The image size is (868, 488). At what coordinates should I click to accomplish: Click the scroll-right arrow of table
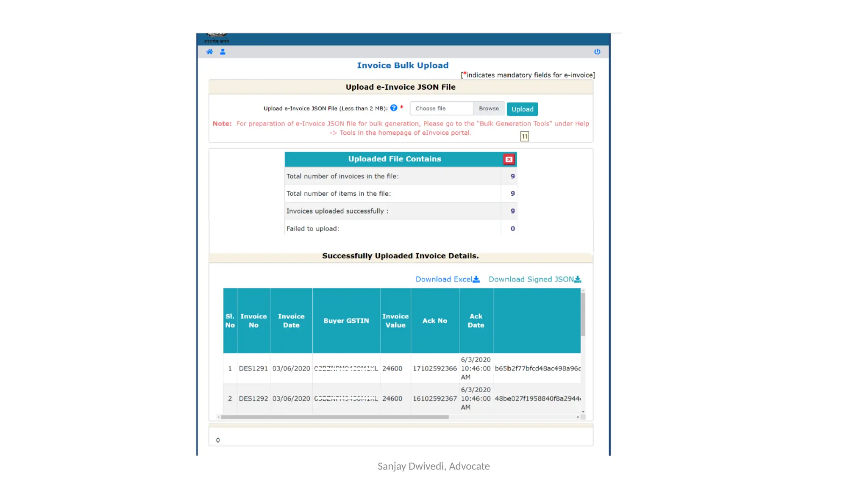pos(578,417)
